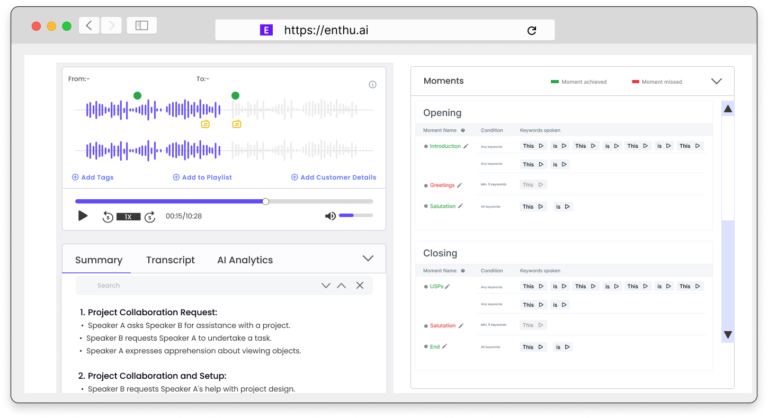Image resolution: width=768 pixels, height=418 pixels.
Task: Reload the enthu.ai page
Action: 531,30
